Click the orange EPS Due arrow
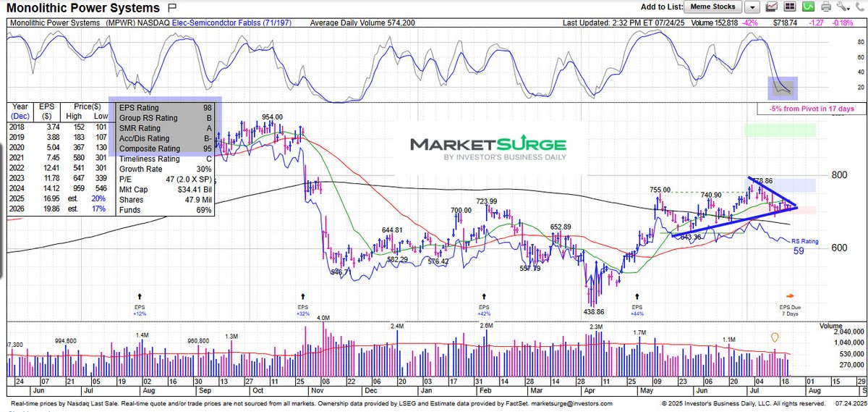Image resolution: width=868 pixels, height=412 pixels. pyautogui.click(x=790, y=296)
